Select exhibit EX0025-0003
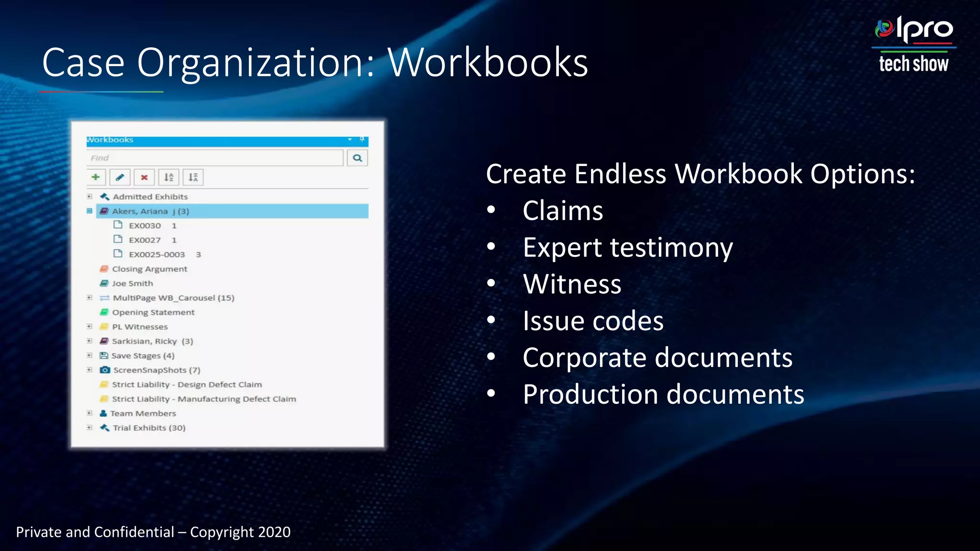Image resolution: width=980 pixels, height=551 pixels. pos(156,254)
